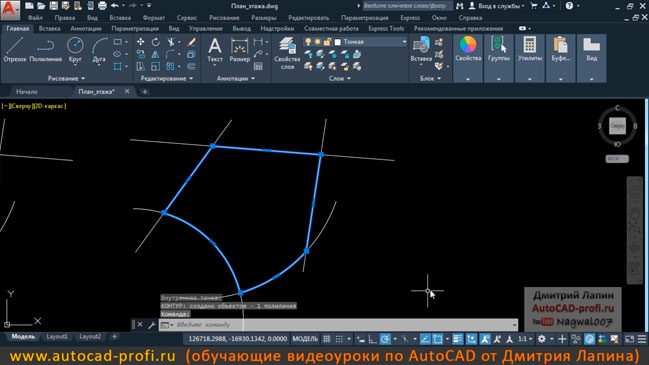Screen dimensions: 649x365
Task: Expand the Редактирование panel
Action: [167, 78]
